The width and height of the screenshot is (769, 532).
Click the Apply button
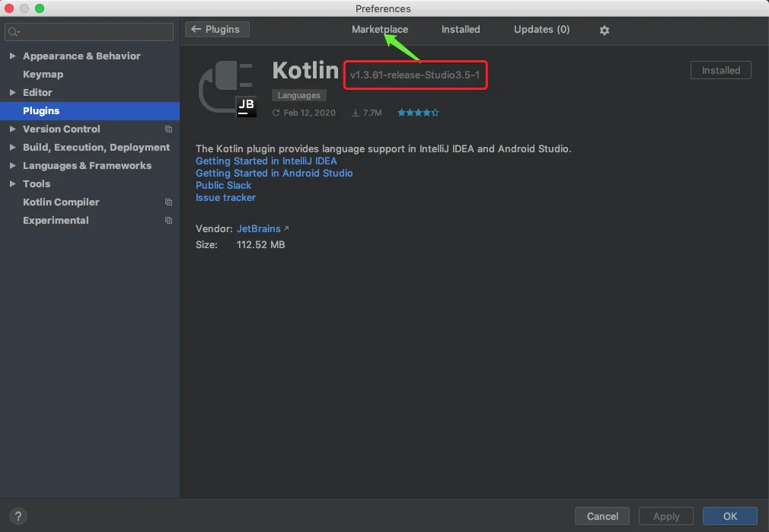pyautogui.click(x=666, y=516)
